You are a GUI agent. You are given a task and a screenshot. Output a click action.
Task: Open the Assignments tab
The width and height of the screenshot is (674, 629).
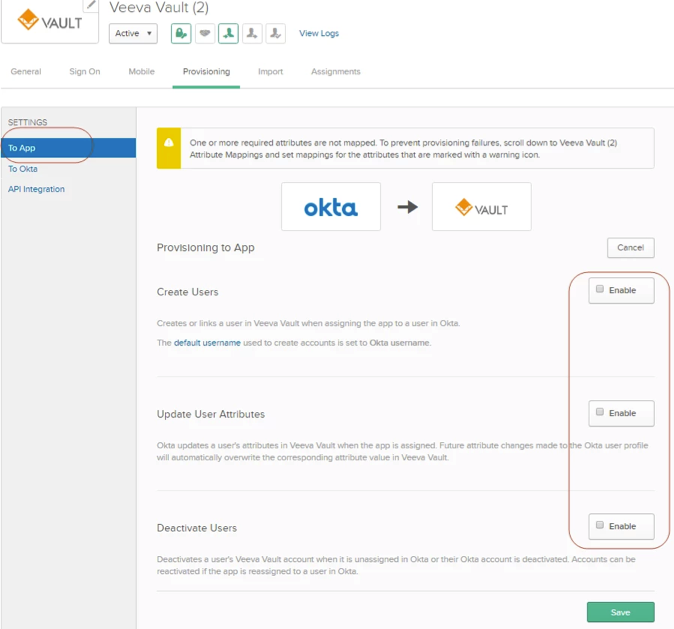click(335, 72)
